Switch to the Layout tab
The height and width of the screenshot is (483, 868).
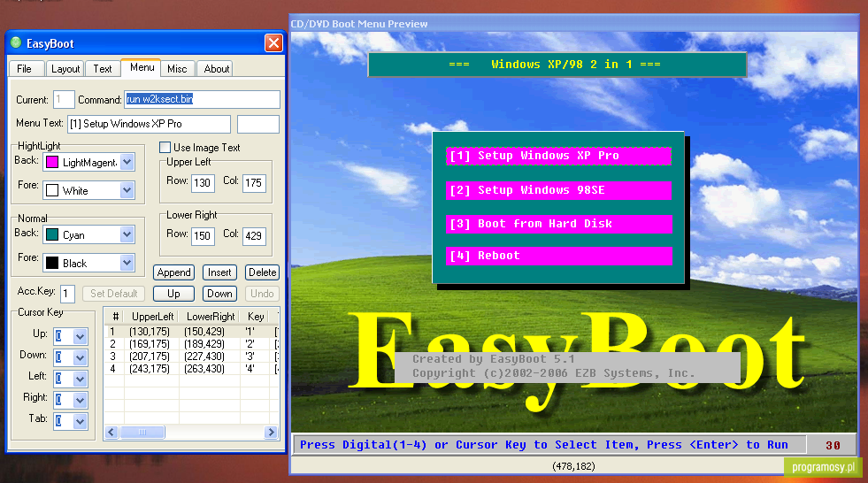65,69
